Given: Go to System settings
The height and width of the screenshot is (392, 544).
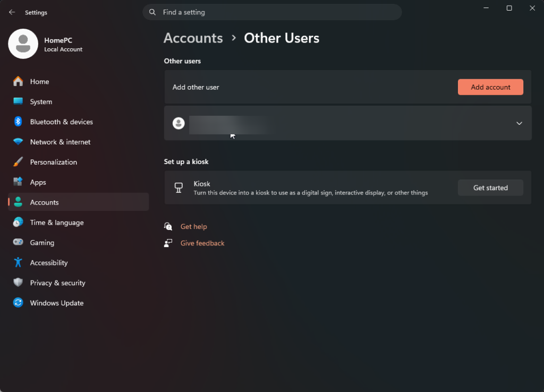Looking at the screenshot, I should pyautogui.click(x=79, y=101).
